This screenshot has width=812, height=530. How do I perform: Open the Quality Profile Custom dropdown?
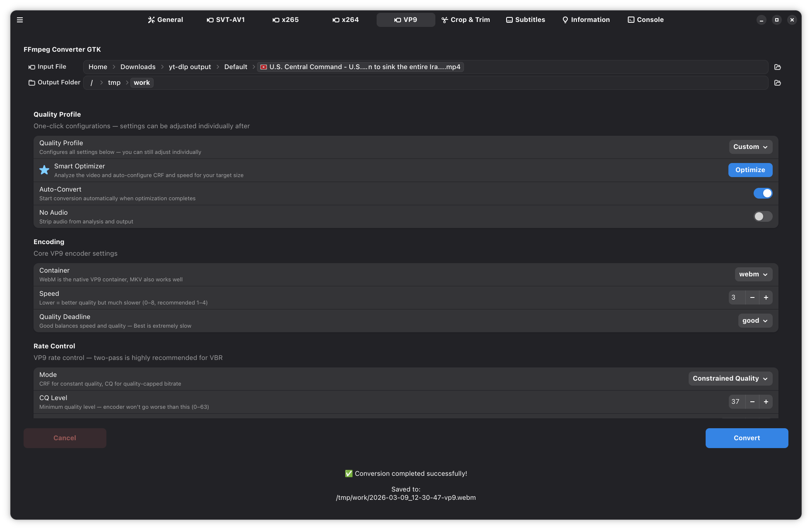(x=750, y=147)
